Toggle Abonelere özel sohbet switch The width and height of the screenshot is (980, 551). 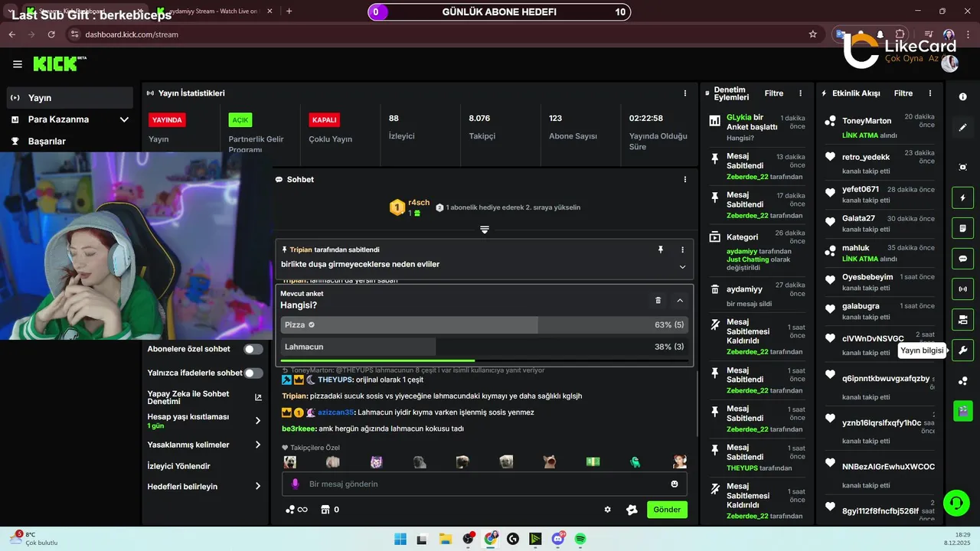(x=253, y=349)
